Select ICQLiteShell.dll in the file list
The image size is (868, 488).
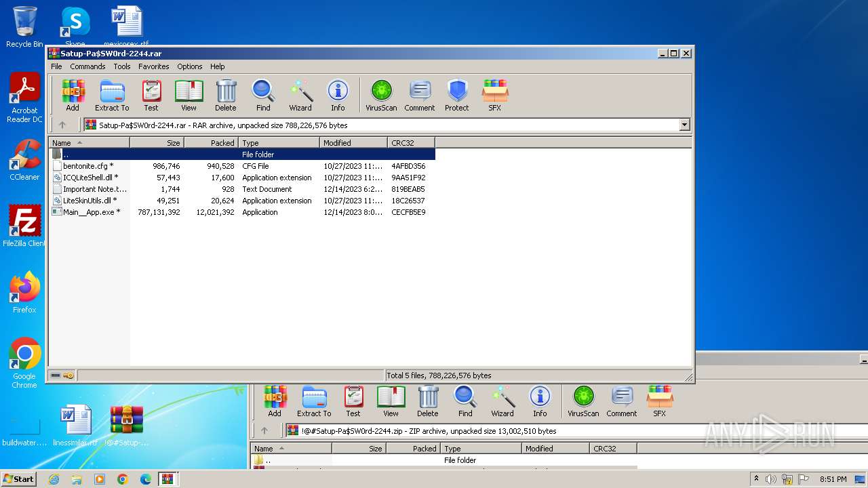click(242, 178)
